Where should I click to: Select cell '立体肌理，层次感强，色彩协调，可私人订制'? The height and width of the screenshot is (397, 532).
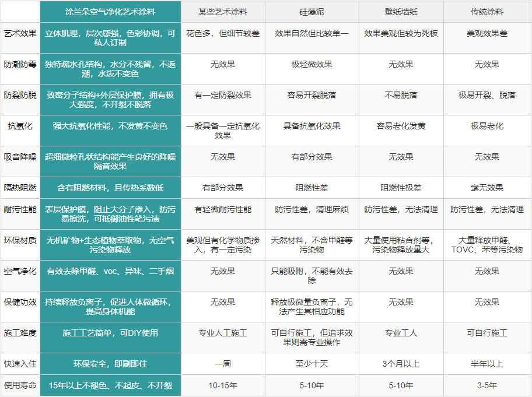[110, 38]
